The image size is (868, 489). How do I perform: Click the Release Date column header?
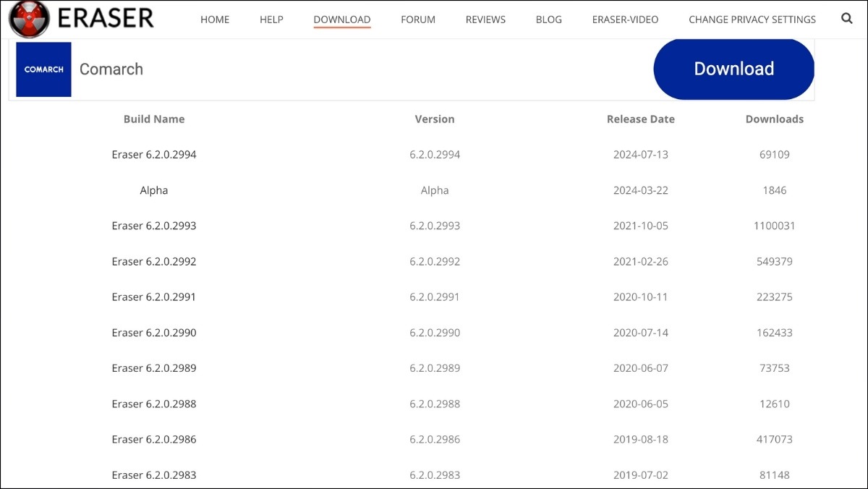[641, 119]
